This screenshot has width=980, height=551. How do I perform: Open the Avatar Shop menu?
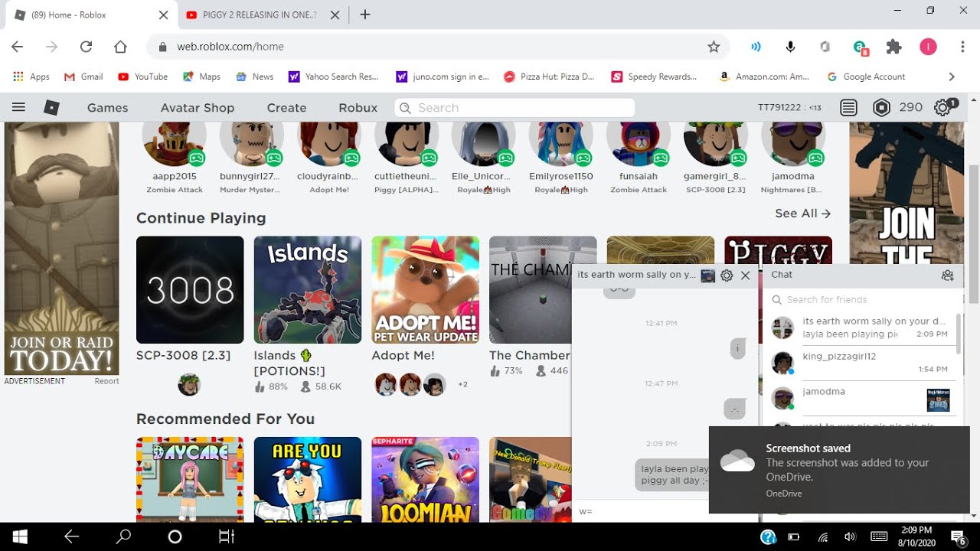point(198,108)
